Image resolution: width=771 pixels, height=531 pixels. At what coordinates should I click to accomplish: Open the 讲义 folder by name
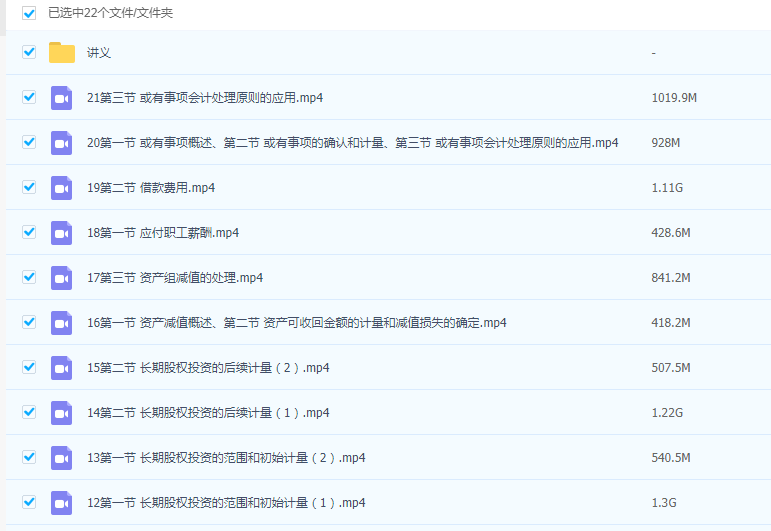99,53
